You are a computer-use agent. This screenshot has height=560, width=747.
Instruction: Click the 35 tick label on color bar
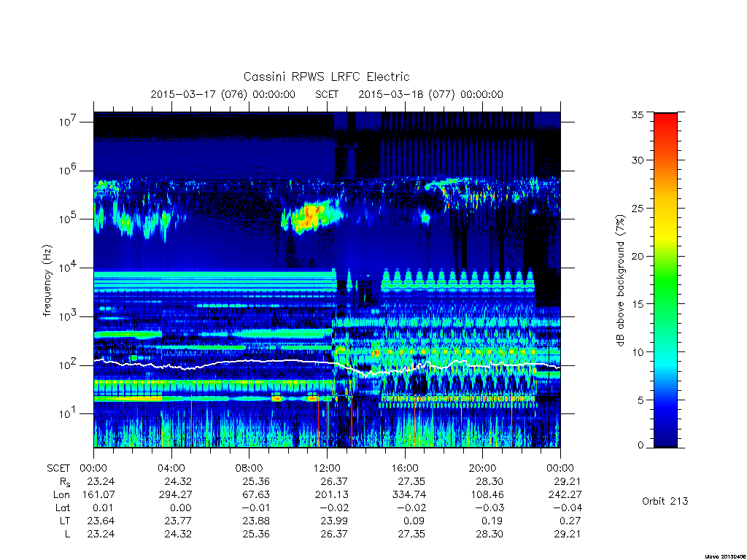click(637, 114)
